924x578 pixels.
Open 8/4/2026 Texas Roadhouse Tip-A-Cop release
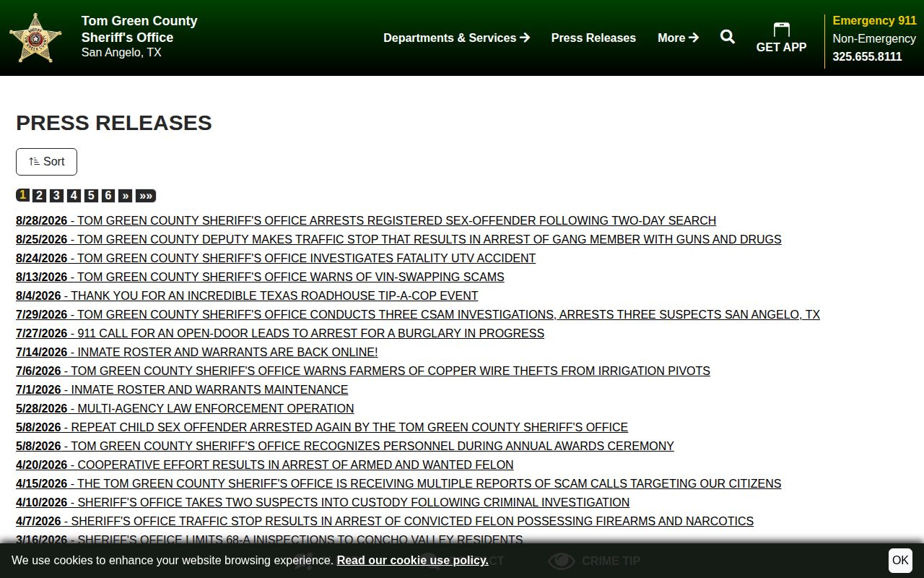(x=247, y=296)
